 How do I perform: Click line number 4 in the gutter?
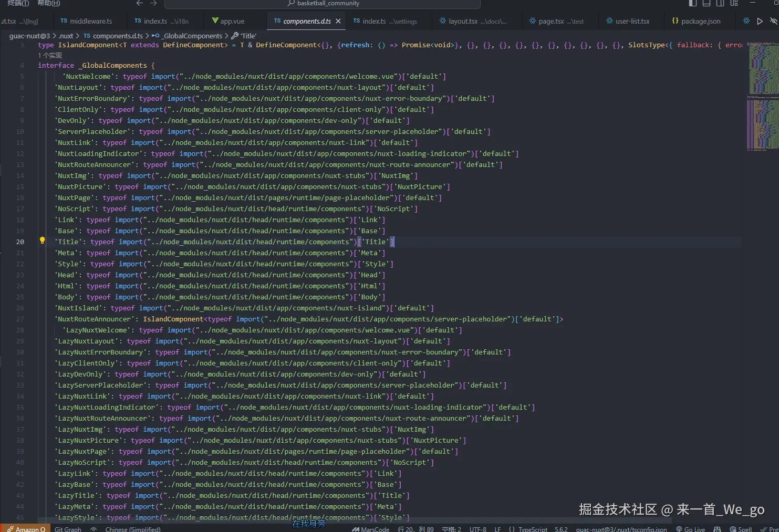[22, 66]
